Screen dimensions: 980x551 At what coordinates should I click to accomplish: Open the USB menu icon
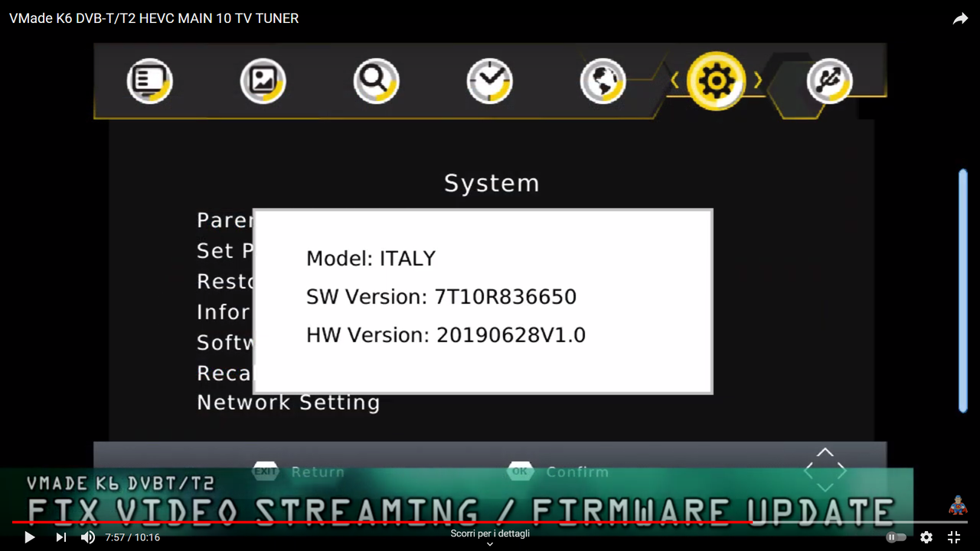pyautogui.click(x=829, y=80)
